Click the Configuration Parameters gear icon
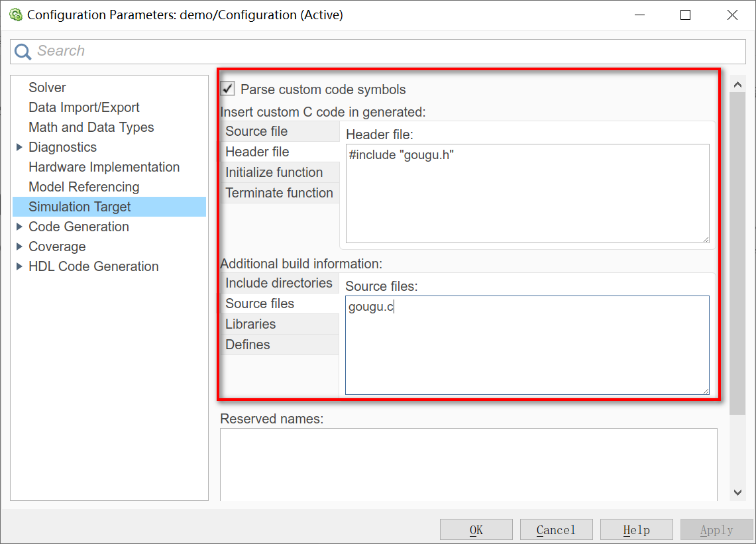The image size is (756, 544). point(15,15)
